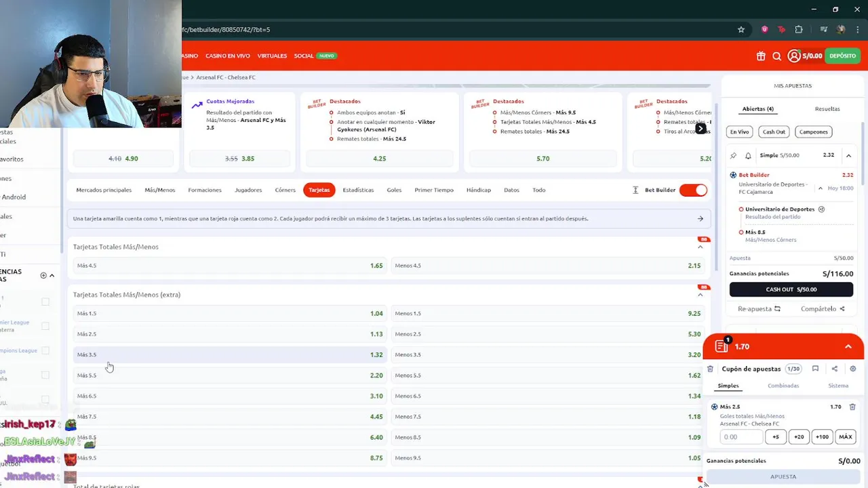Viewport: 868px width, 488px height.
Task: Open Social NUEVO menu item
Action: [x=315, y=56]
